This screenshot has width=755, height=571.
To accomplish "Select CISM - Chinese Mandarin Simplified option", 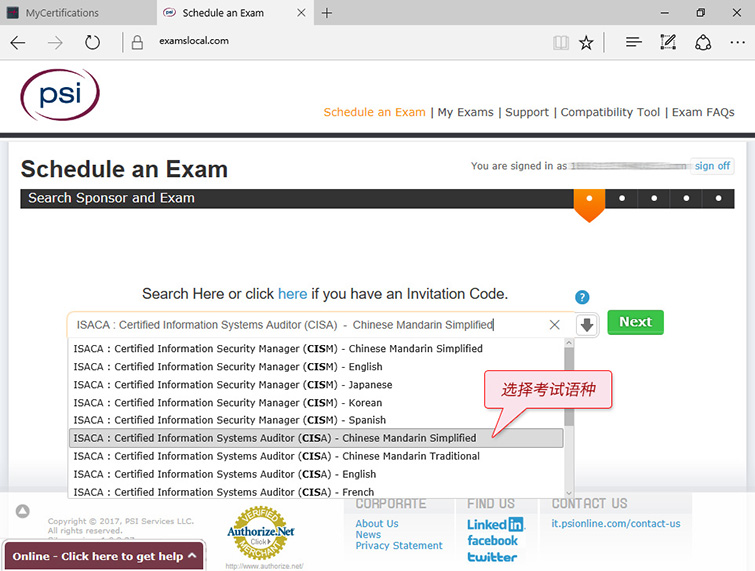I will tap(316, 349).
